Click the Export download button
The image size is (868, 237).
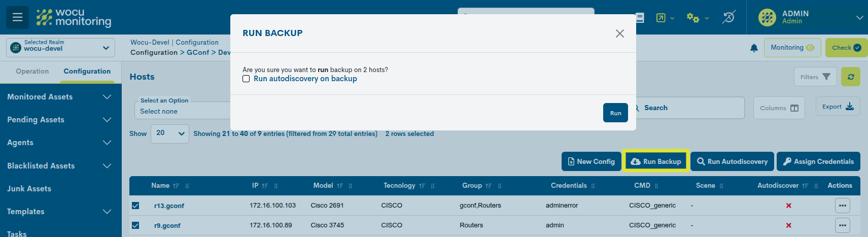tap(838, 107)
